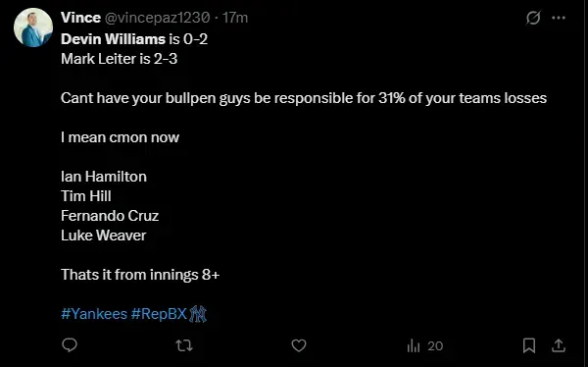Click the display name Vince
Image resolution: width=588 pixels, height=367 pixels.
[80, 18]
